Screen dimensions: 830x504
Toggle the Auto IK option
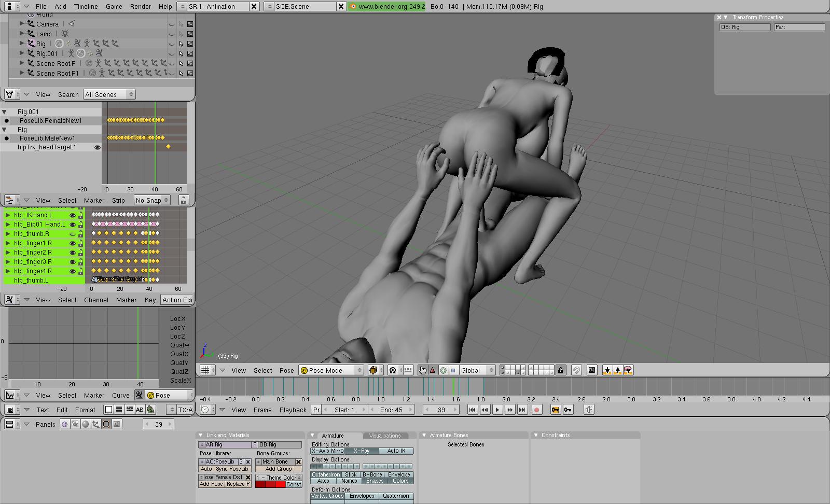tap(396, 451)
